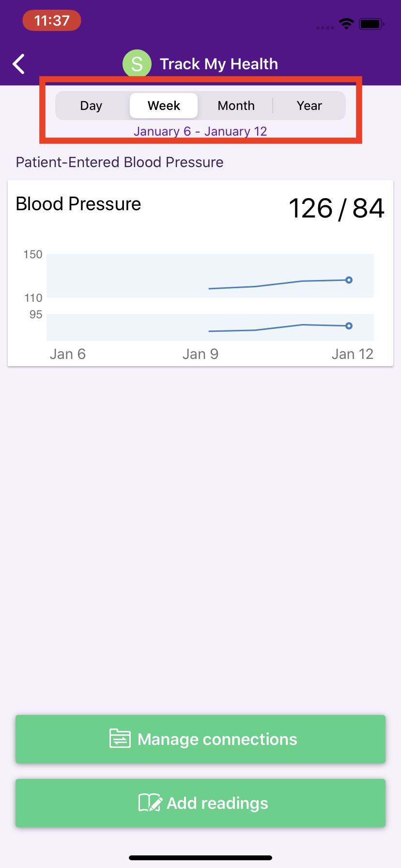Tap the 11:37 time pill

(x=51, y=20)
